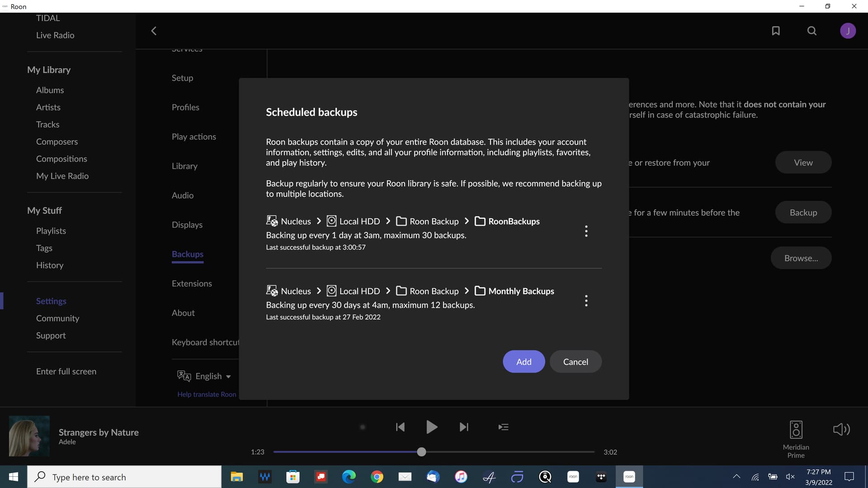Open History under My Stuff
Screen dimensions: 868x488
tap(50, 265)
